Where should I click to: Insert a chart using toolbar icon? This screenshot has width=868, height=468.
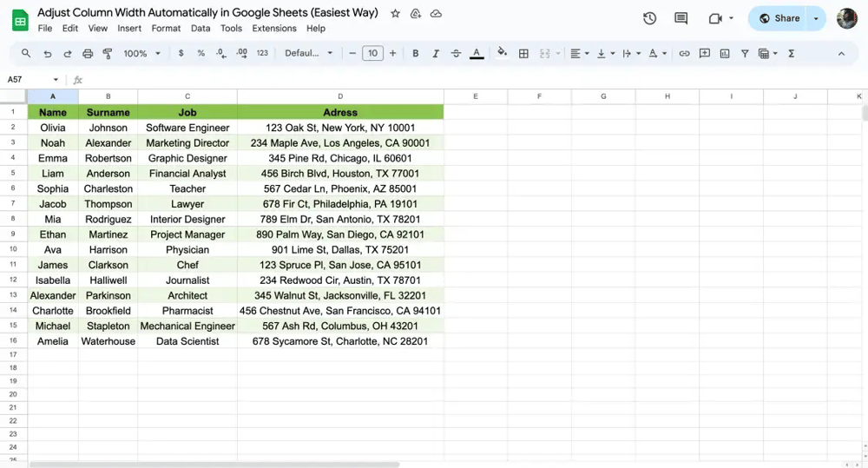(725, 54)
